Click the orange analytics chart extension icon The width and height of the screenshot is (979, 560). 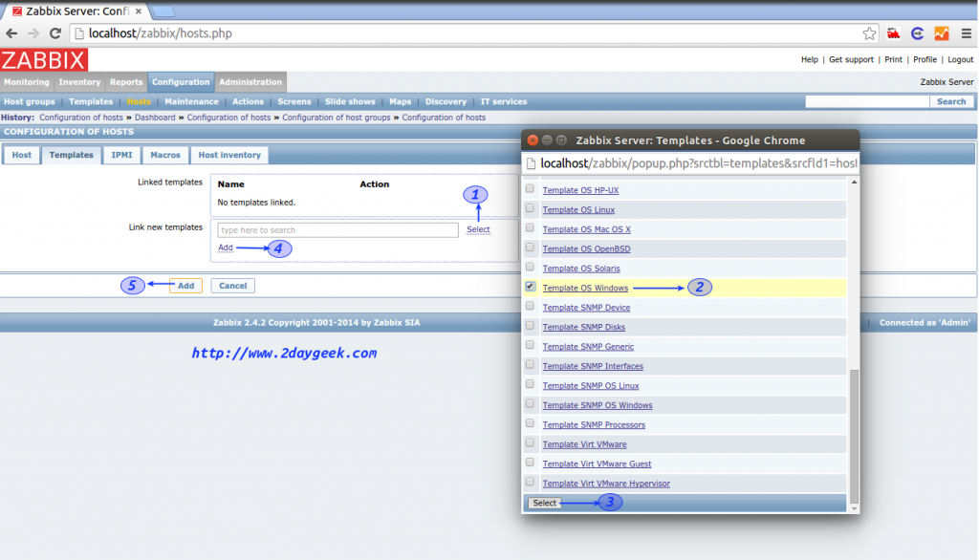click(x=942, y=32)
